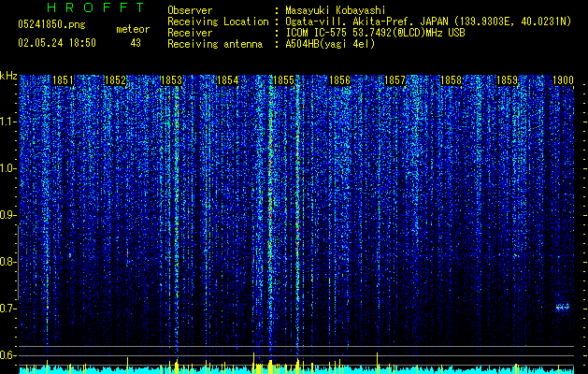The width and height of the screenshot is (588, 374).
Task: Click the Receiving antenna label
Action: (215, 44)
